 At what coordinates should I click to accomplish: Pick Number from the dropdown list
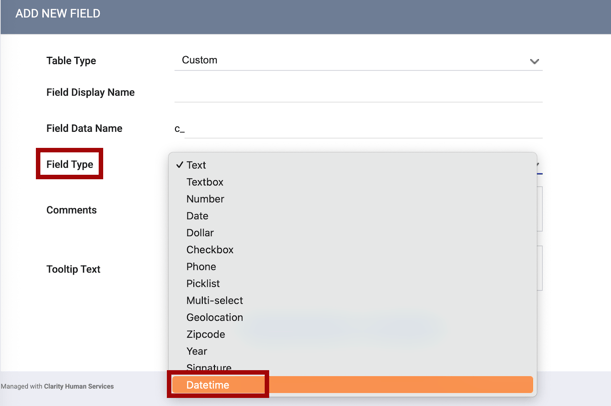[x=205, y=199]
